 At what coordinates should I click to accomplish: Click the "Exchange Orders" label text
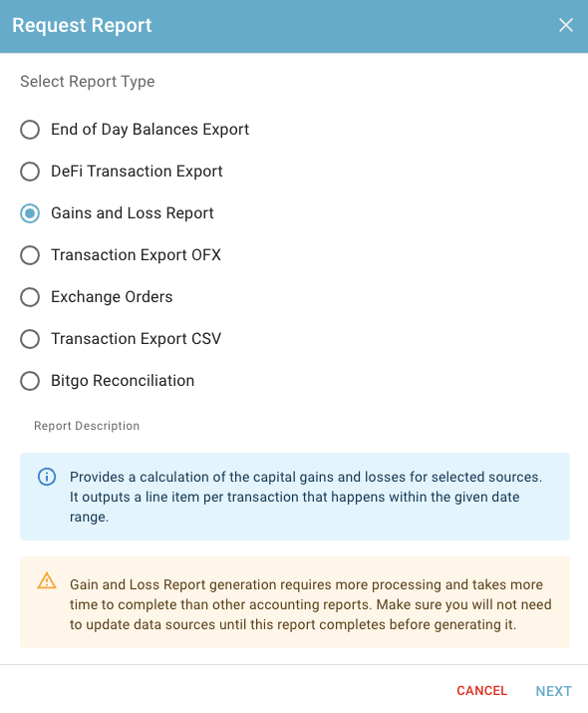click(112, 297)
